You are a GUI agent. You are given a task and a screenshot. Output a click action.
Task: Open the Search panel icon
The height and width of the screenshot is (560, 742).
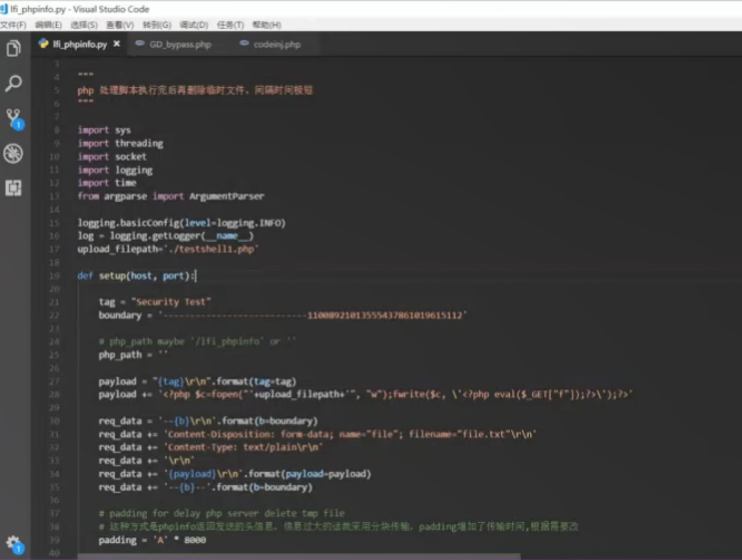tap(13, 83)
